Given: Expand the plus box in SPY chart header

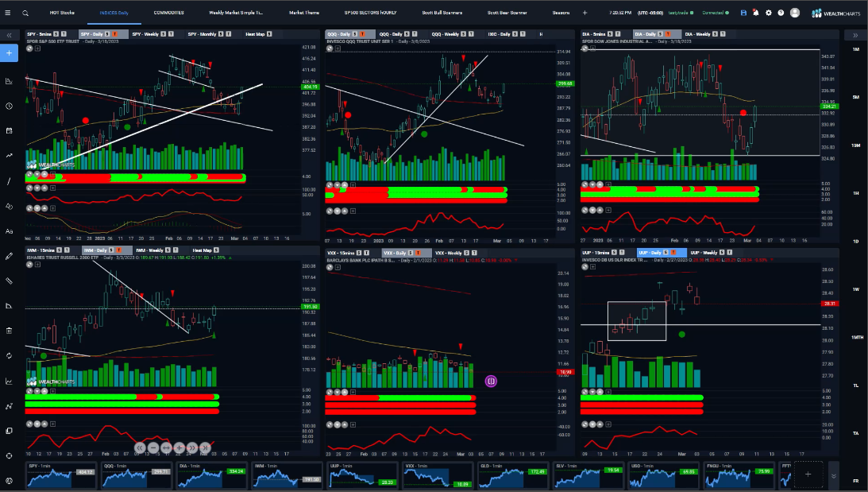Looking at the screenshot, I should (x=37, y=48).
